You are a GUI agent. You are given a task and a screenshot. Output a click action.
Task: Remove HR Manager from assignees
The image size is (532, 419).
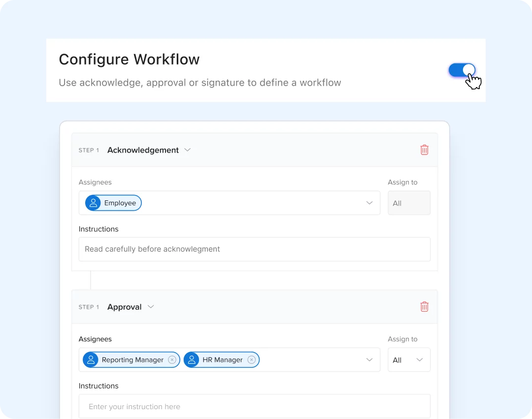251,360
